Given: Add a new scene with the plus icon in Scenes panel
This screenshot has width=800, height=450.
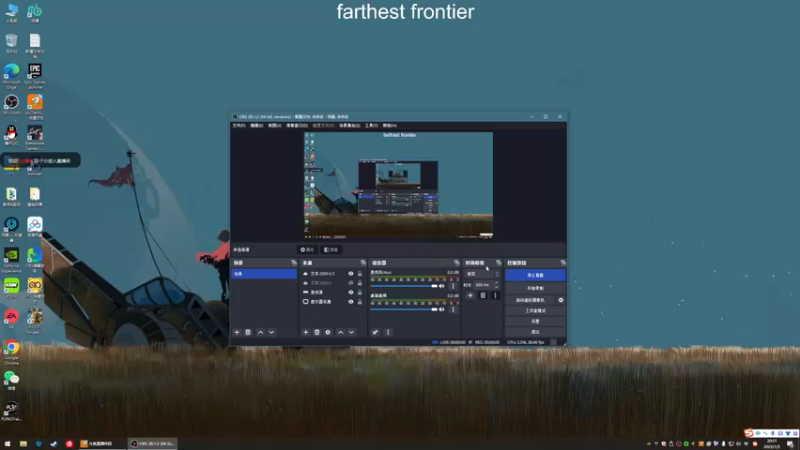Looking at the screenshot, I should coord(237,332).
